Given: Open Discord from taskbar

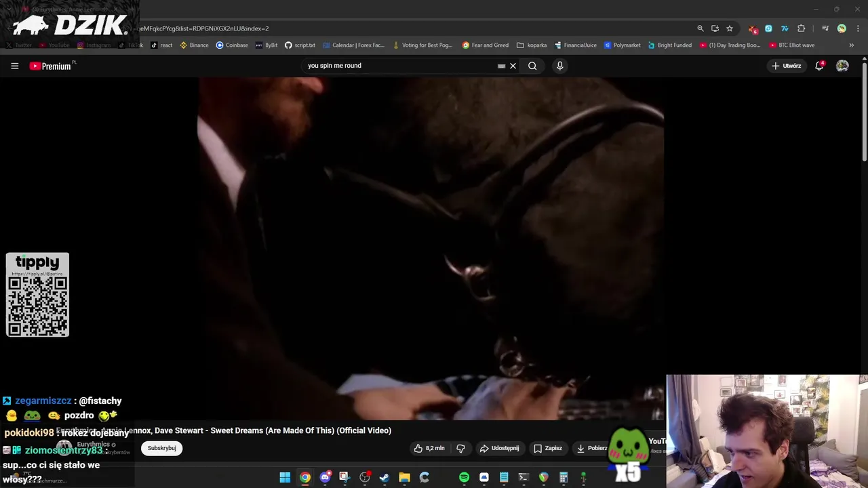Looking at the screenshot, I should pyautogui.click(x=325, y=477).
